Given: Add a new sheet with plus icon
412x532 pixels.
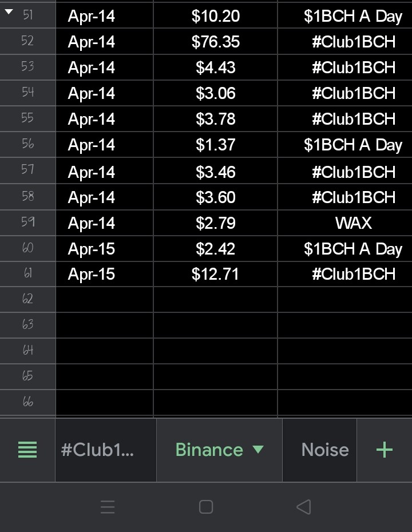Looking at the screenshot, I should click(384, 450).
